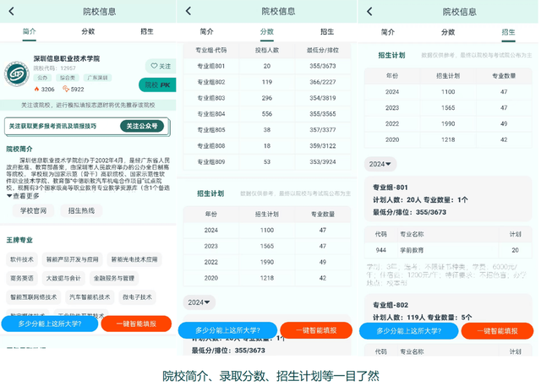The height and width of the screenshot is (392, 541).
Task: Open the 2024 year dropdown in middle screen
Action: click(x=199, y=302)
